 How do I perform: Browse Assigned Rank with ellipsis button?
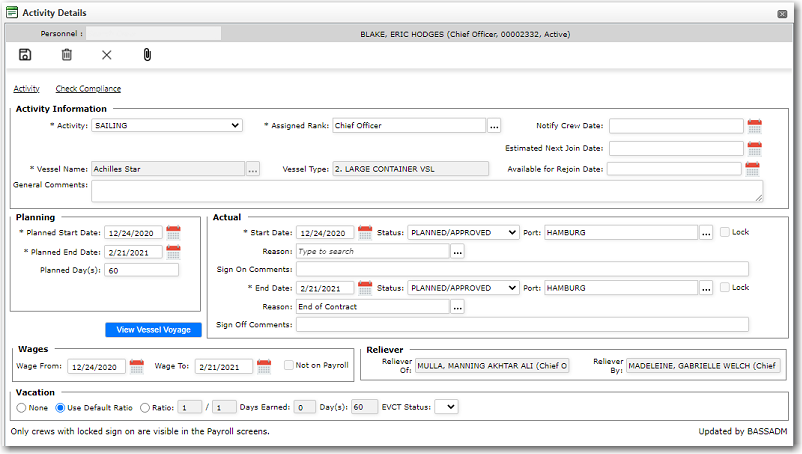(x=494, y=126)
